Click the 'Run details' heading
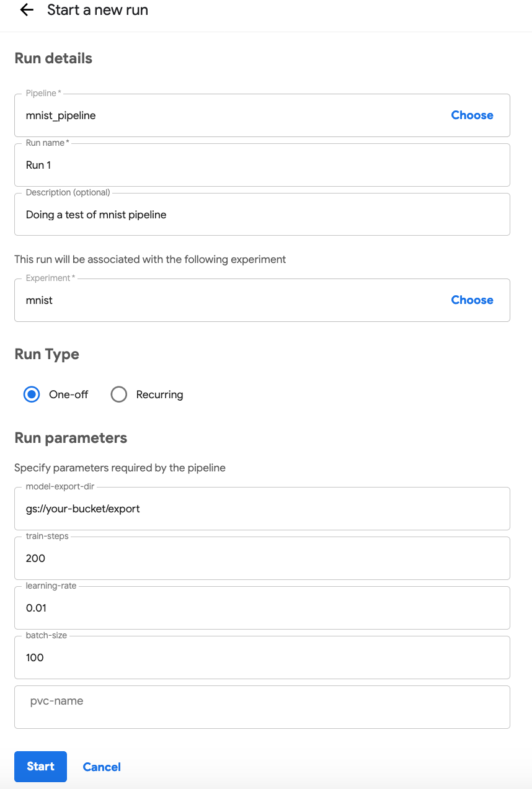This screenshot has height=789, width=532. (x=53, y=58)
